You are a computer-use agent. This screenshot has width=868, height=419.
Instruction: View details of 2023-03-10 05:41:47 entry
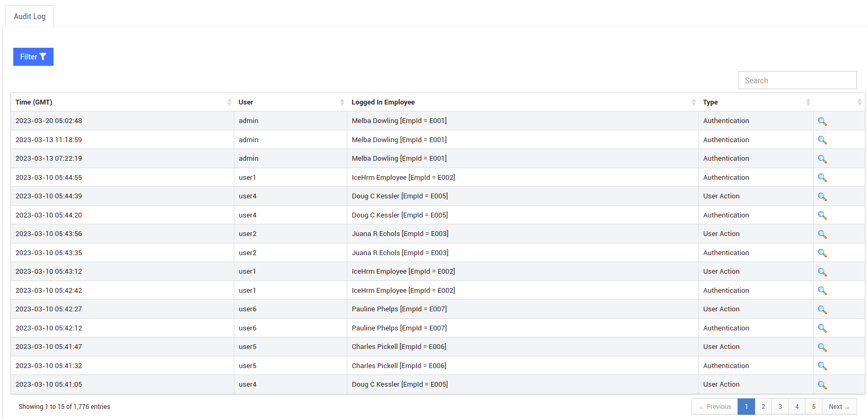pyautogui.click(x=822, y=347)
